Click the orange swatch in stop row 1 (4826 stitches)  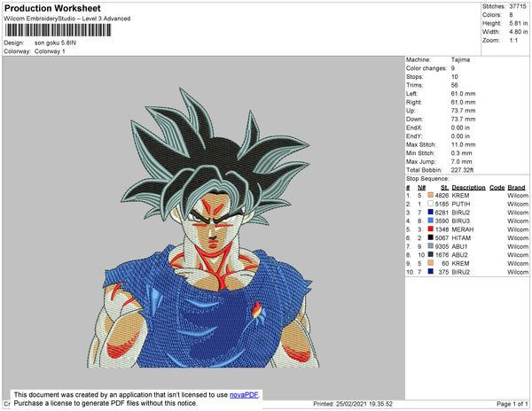(x=431, y=195)
